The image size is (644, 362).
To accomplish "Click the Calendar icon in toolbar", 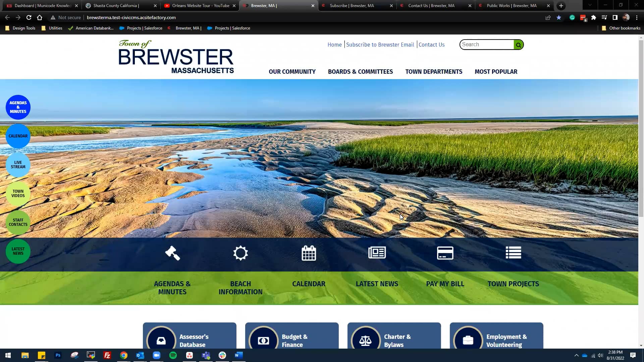I will pos(308,253).
